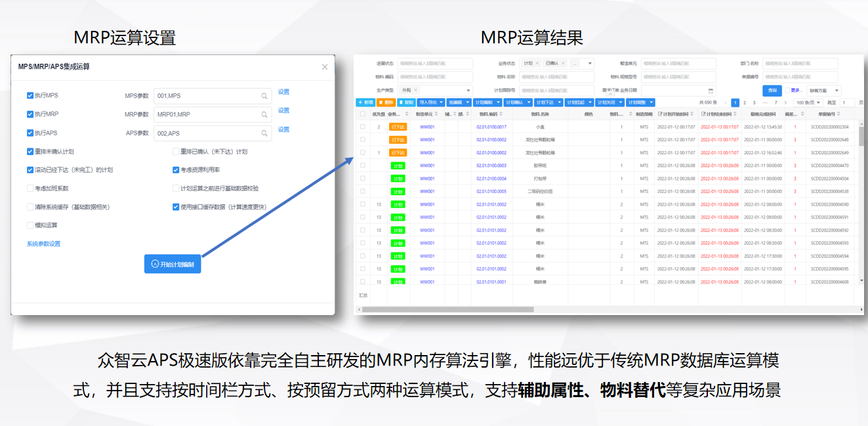Click 设置 link next to MRP参数
This screenshot has height=426, width=868.
click(x=283, y=110)
